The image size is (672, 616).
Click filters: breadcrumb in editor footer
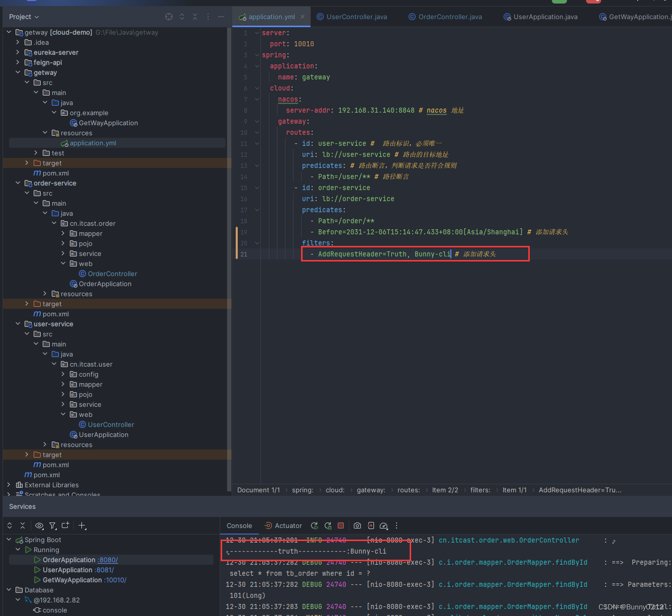click(480, 490)
